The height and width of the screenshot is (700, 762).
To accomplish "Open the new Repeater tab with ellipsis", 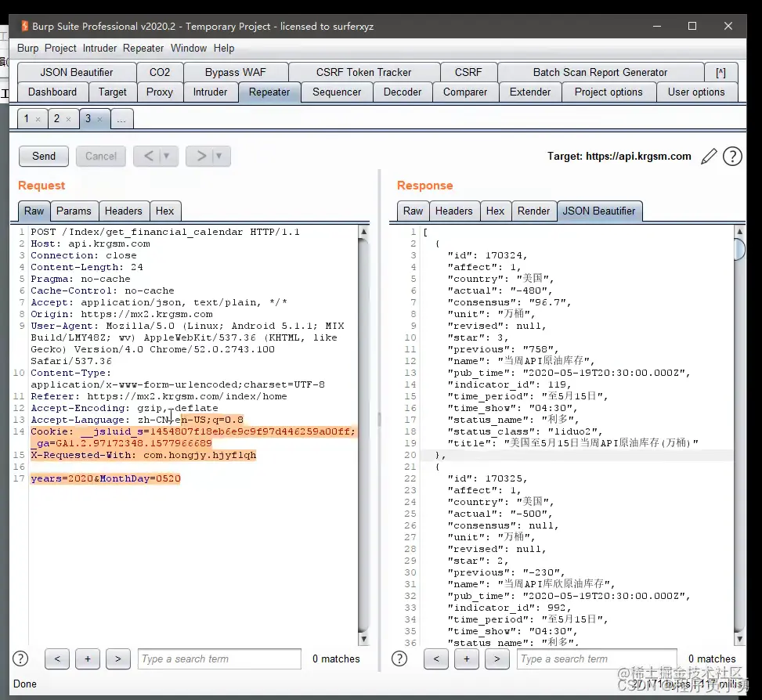I will 121,118.
